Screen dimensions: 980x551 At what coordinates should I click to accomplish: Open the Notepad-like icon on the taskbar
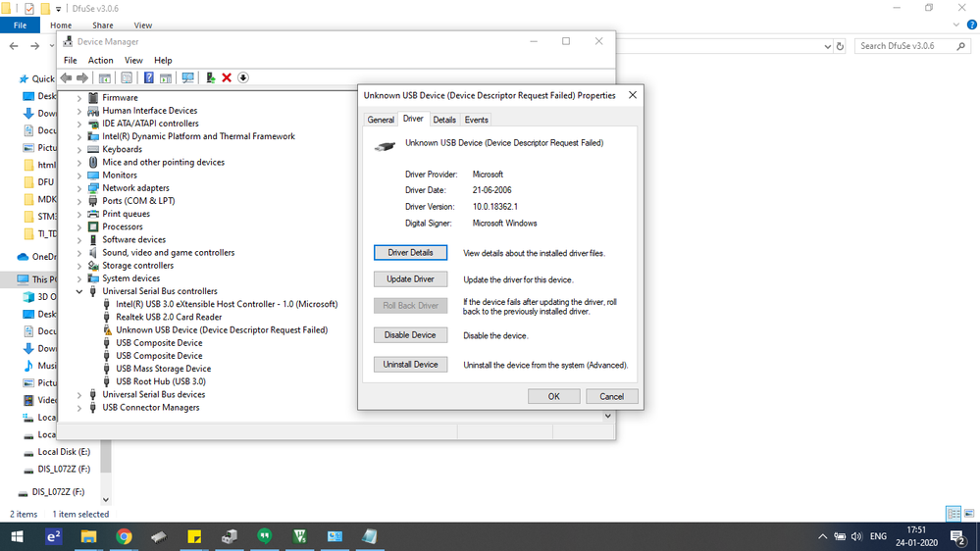(x=370, y=536)
